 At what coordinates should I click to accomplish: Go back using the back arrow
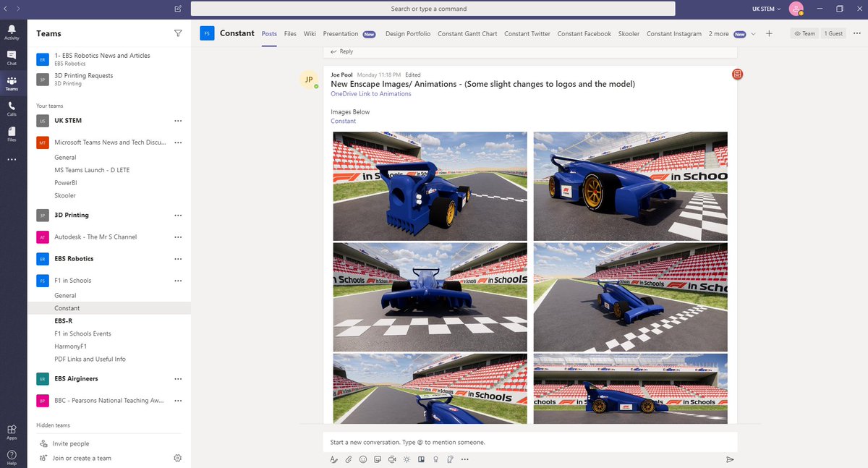coord(7,9)
